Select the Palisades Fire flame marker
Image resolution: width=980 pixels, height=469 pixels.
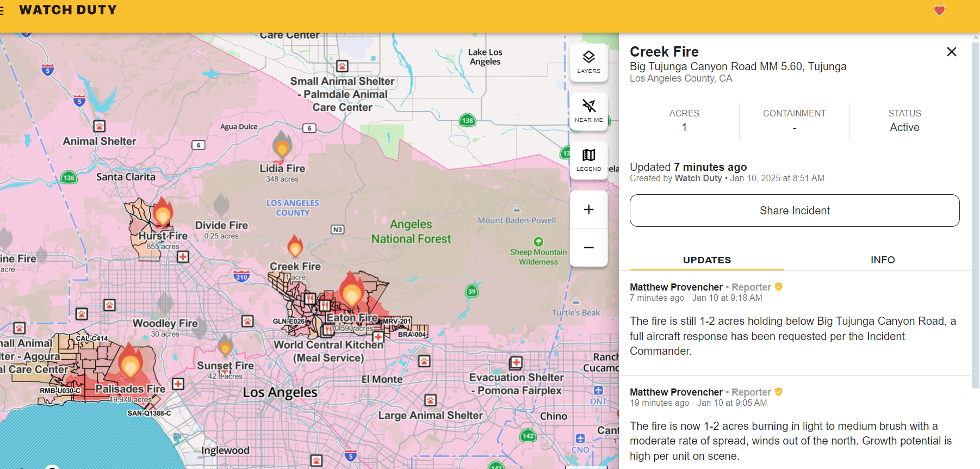[x=131, y=361]
